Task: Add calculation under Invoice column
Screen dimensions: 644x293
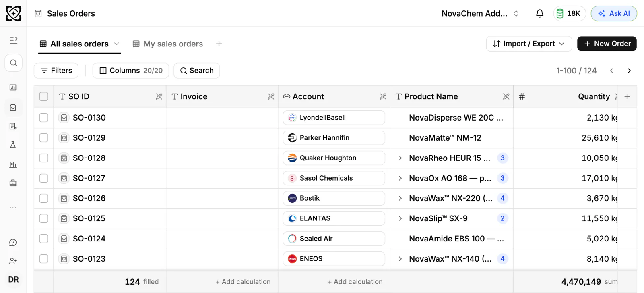Action: pyautogui.click(x=243, y=282)
